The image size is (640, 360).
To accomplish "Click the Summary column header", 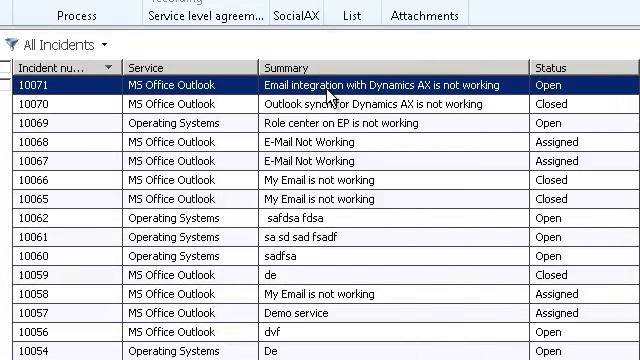I will (394, 68).
